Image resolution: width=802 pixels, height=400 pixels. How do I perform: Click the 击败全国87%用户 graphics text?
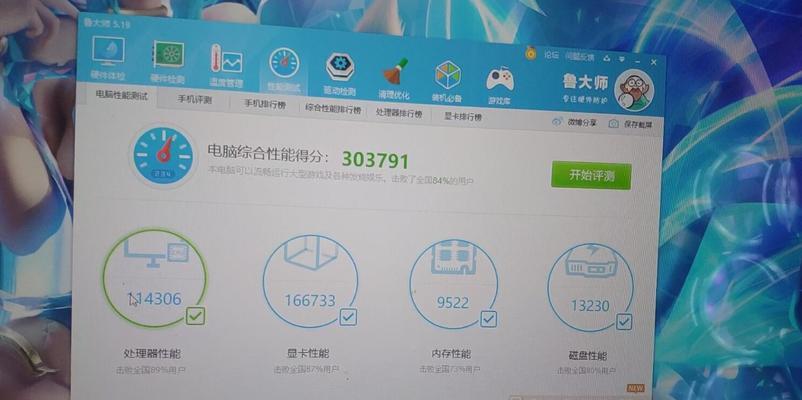[306, 369]
